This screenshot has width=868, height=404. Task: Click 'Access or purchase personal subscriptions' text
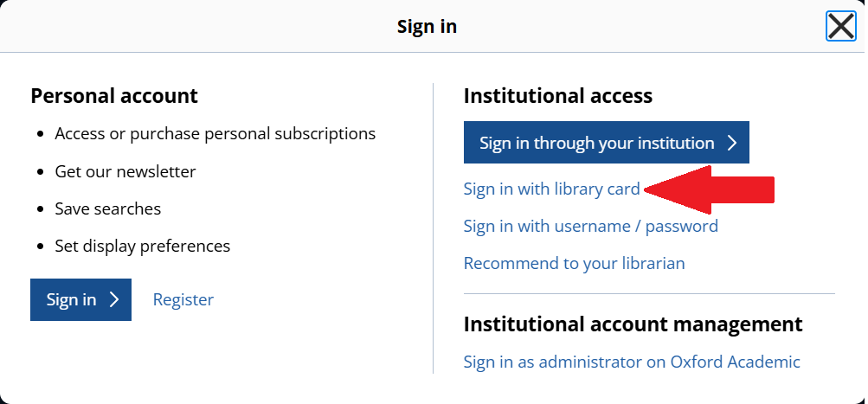coord(215,134)
